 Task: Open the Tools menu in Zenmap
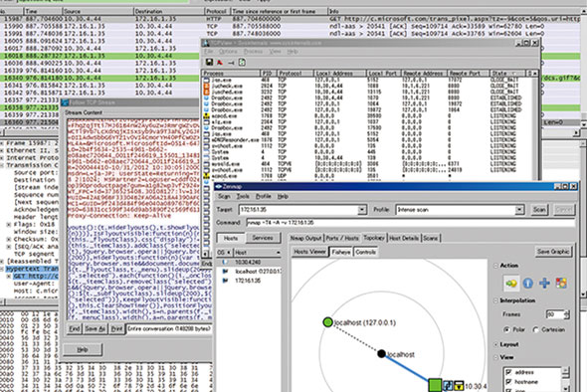point(243,196)
